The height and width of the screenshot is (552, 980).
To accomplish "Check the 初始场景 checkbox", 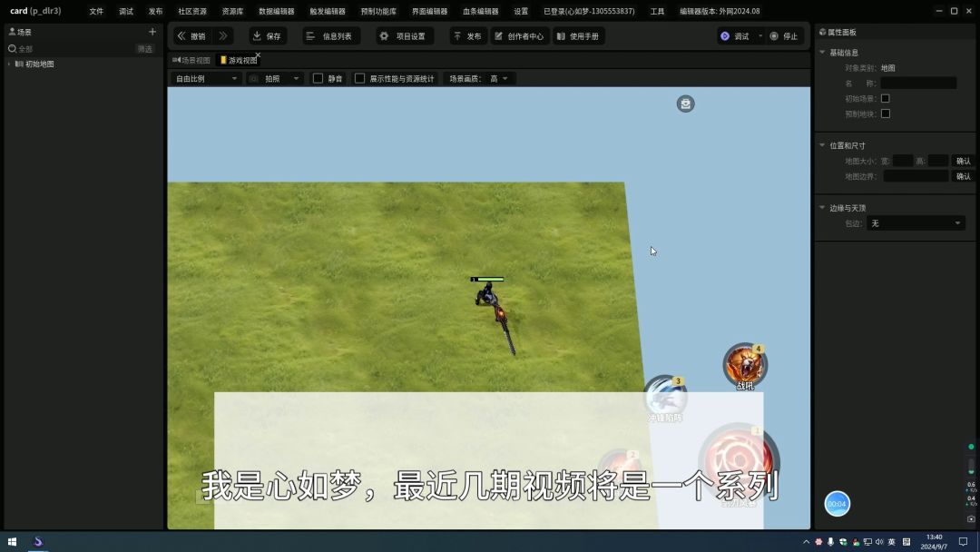I will point(886,98).
